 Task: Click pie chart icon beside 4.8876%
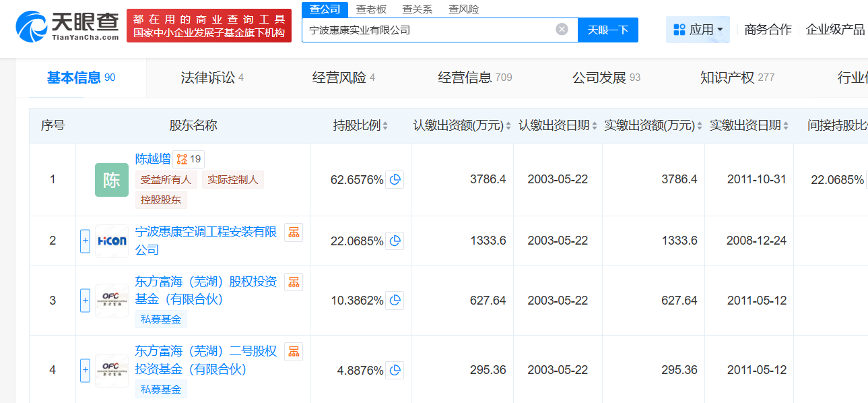point(395,370)
